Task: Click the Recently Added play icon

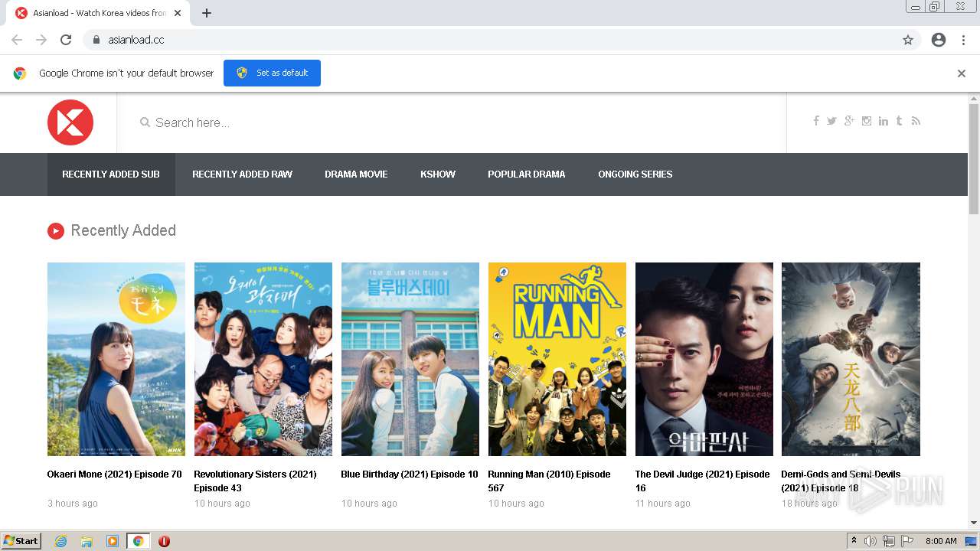Action: pos(56,231)
